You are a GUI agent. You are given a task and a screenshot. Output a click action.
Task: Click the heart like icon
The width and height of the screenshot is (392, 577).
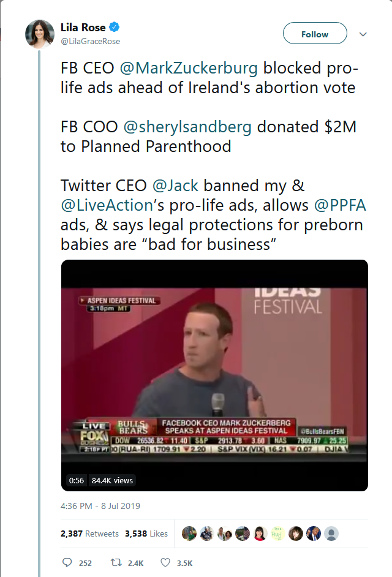pyautogui.click(x=165, y=563)
